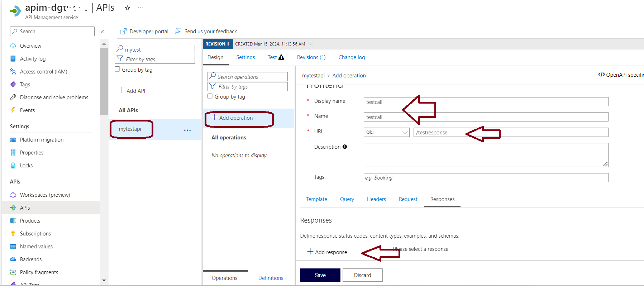Screen dimensions: 644x286
Task: Open the GET HTTP method dropdown
Action: (x=386, y=132)
